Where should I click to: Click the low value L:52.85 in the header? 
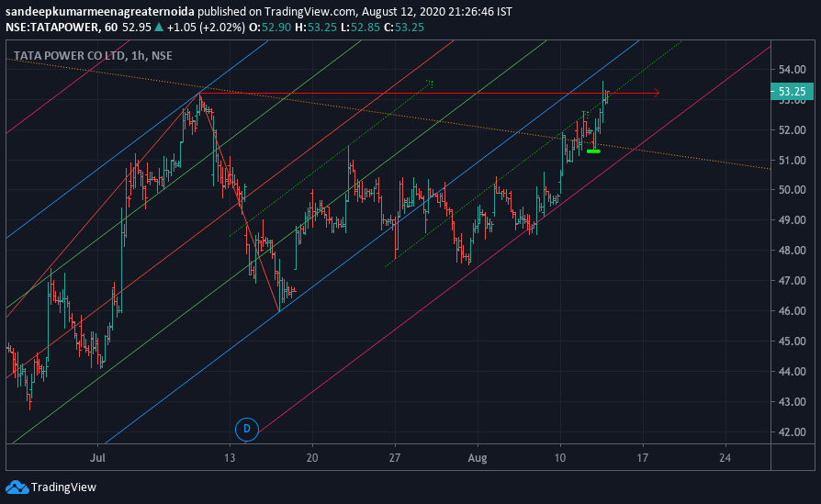tap(360, 28)
